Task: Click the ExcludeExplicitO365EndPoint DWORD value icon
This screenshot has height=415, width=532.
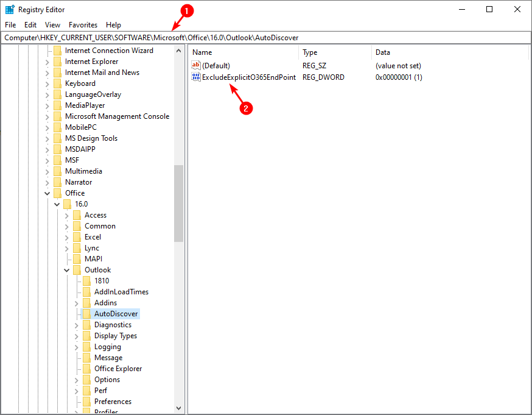Action: [x=196, y=77]
